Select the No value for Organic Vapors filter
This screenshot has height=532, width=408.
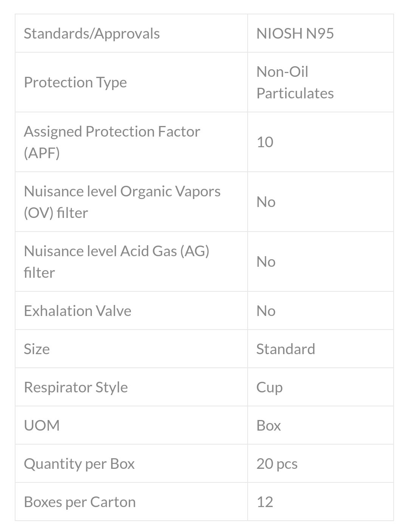pos(266,202)
